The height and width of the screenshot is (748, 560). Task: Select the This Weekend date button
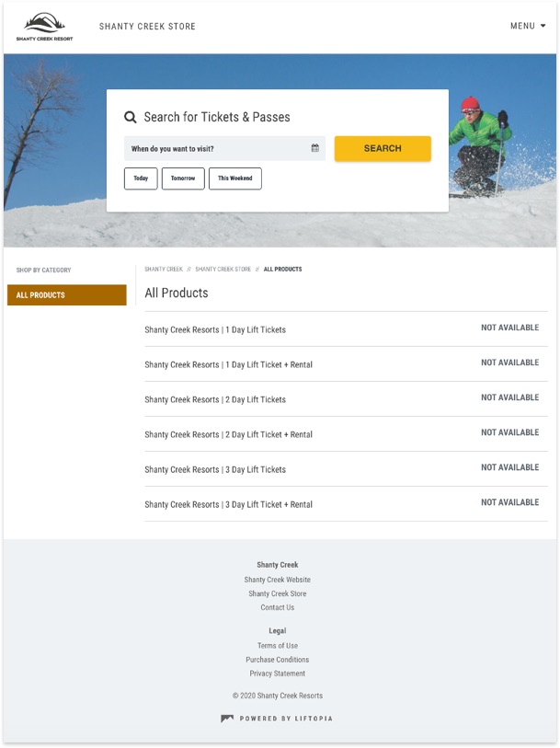[235, 178]
